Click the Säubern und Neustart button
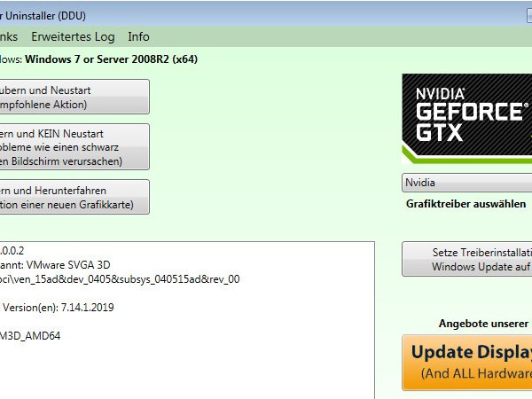The height and width of the screenshot is (399, 532). (74, 97)
